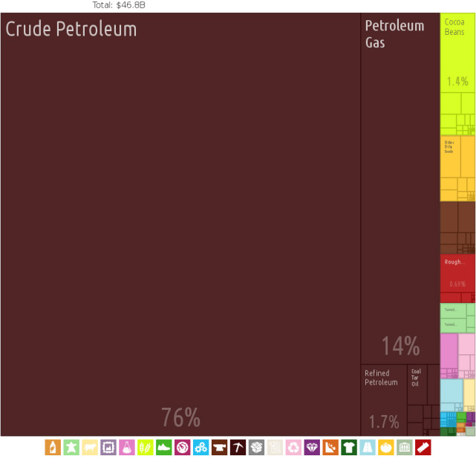Click the orange bottle category icon

tap(53, 447)
